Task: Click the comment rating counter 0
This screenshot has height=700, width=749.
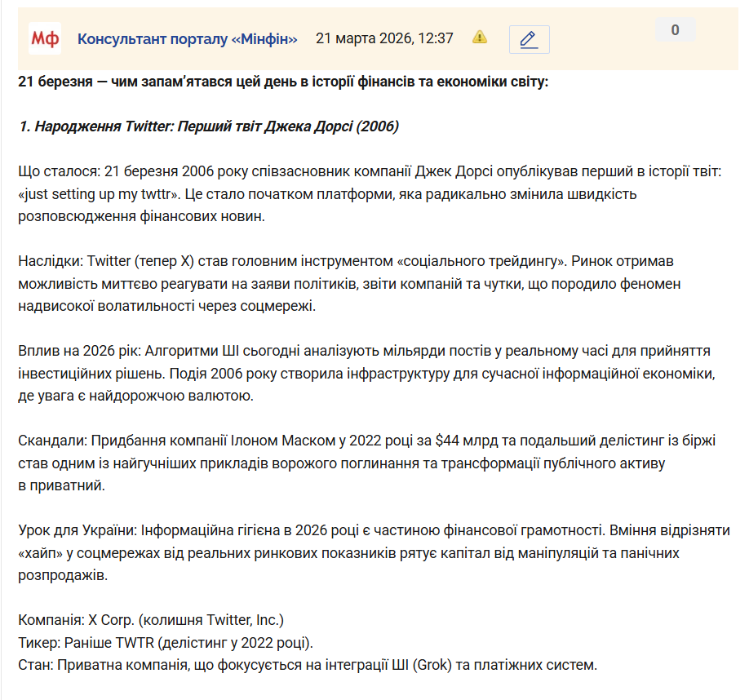Action: click(x=675, y=29)
